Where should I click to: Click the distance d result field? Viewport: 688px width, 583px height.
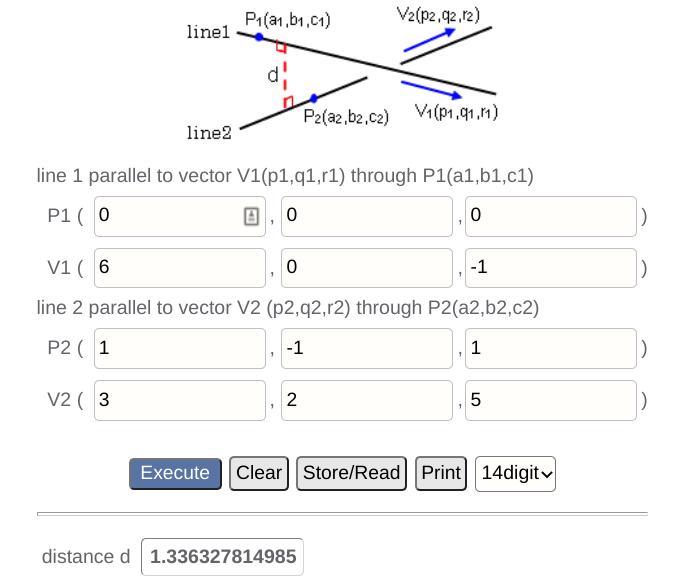click(x=223, y=557)
